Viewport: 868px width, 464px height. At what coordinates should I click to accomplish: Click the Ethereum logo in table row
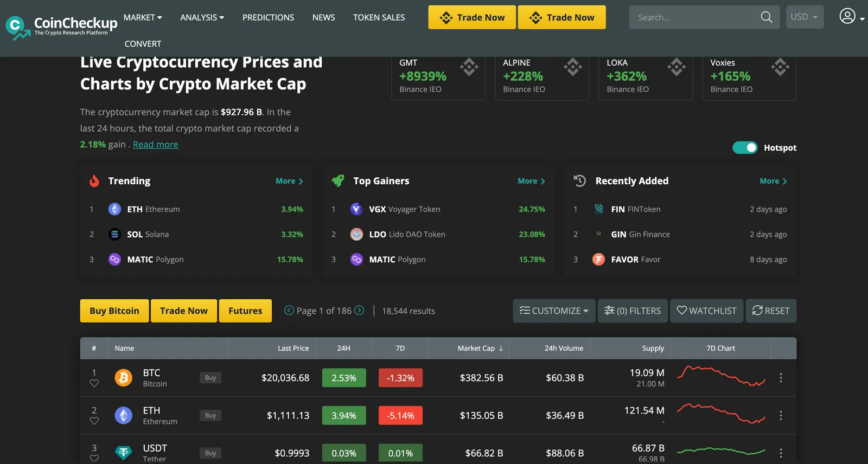coord(124,415)
